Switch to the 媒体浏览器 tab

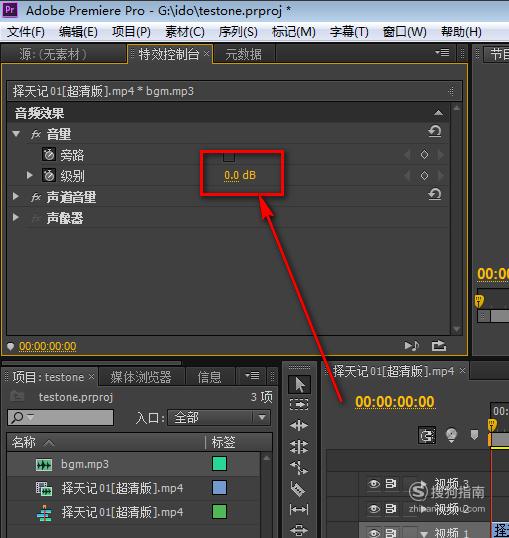point(141,377)
